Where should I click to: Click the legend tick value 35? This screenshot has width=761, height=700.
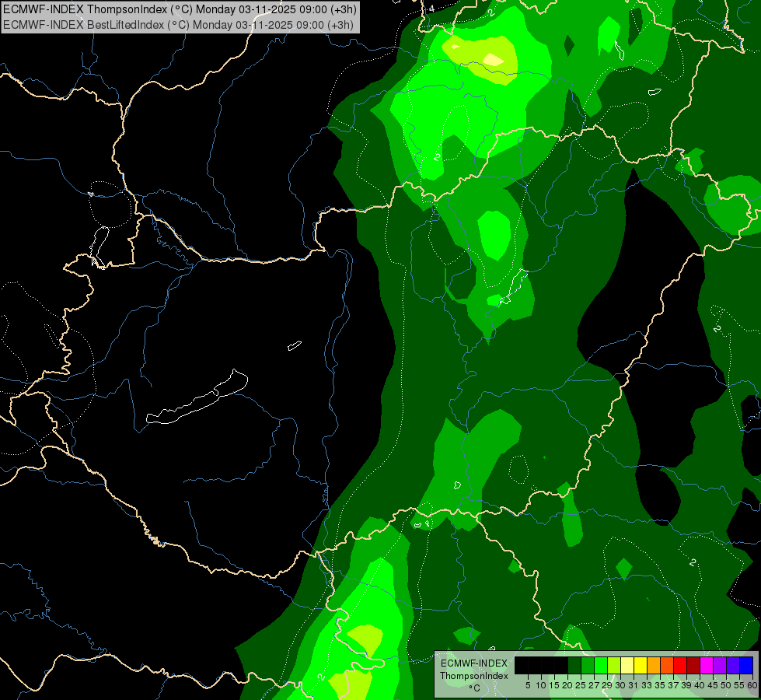click(x=660, y=685)
